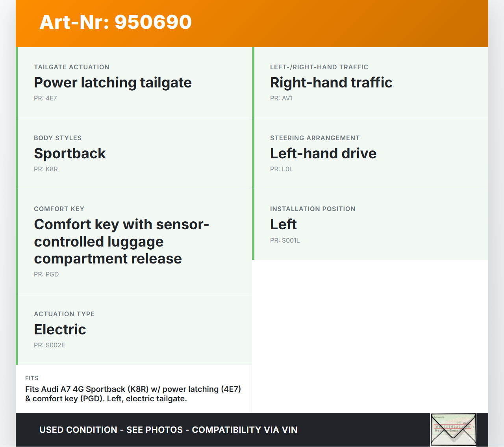Select the Electric actuation type value

pyautogui.click(x=60, y=330)
